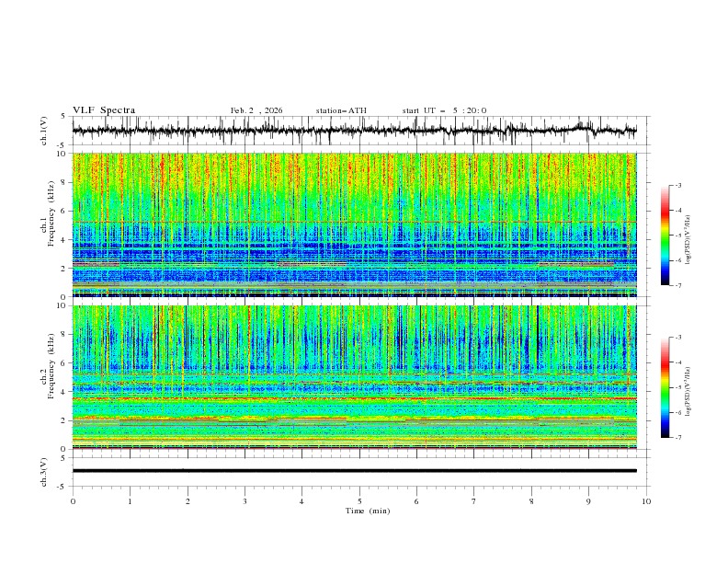Click the 'start UT = 5 :20: 0' text
The image size is (728, 563).
(444, 110)
